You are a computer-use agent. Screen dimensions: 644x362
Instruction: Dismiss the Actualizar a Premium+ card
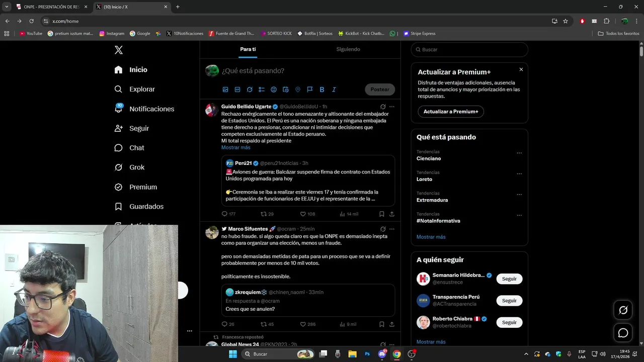pyautogui.click(x=521, y=69)
